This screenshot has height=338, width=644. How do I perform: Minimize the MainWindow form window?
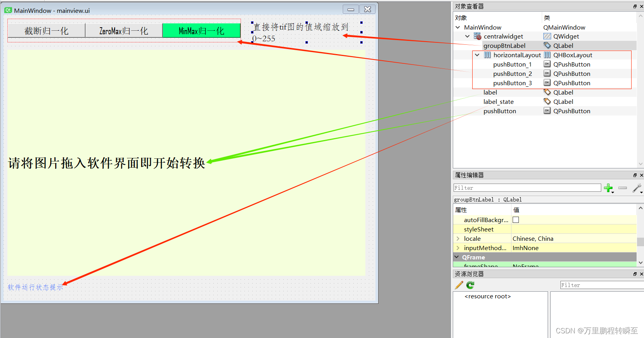(351, 9)
